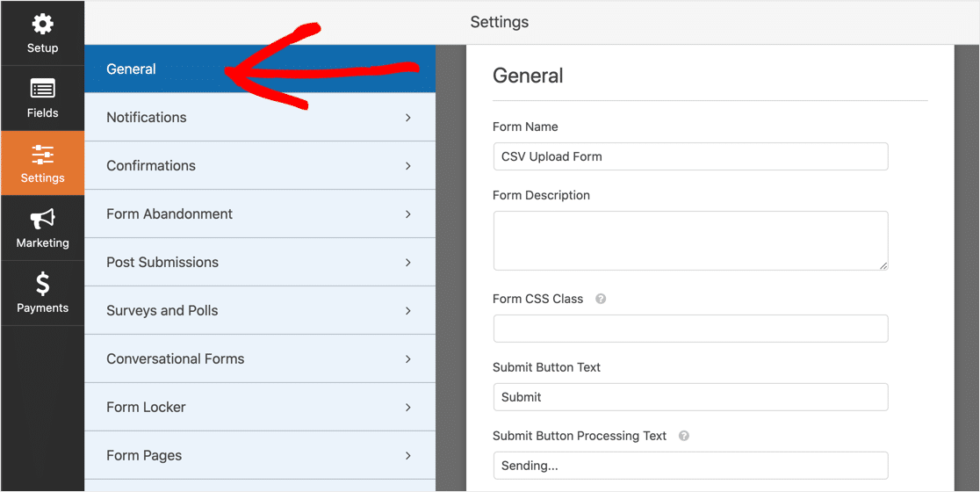Open the Form Pages section
This screenshot has height=492, width=980.
(260, 455)
